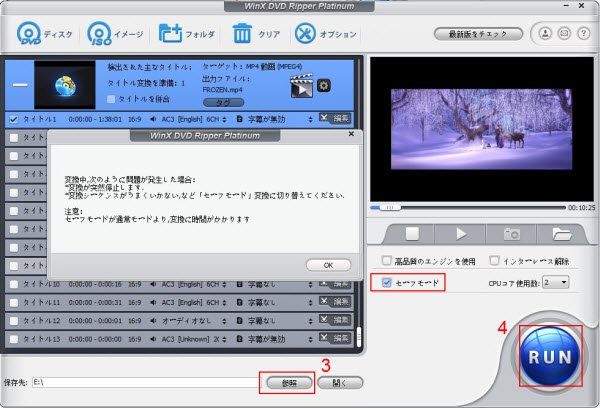Toggle the Safe Mode checkbox
Viewport: 600px width, 408px height.
(x=386, y=283)
